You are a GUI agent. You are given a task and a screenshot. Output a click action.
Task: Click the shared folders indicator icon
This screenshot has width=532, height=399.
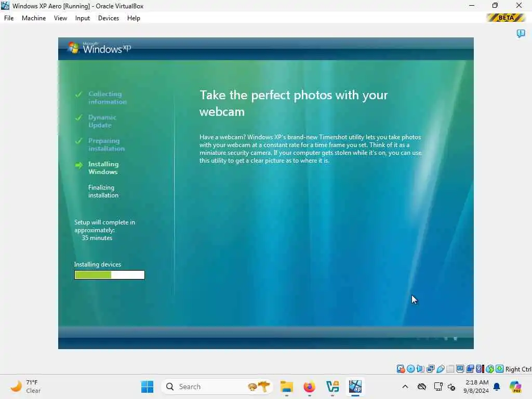coord(450,369)
